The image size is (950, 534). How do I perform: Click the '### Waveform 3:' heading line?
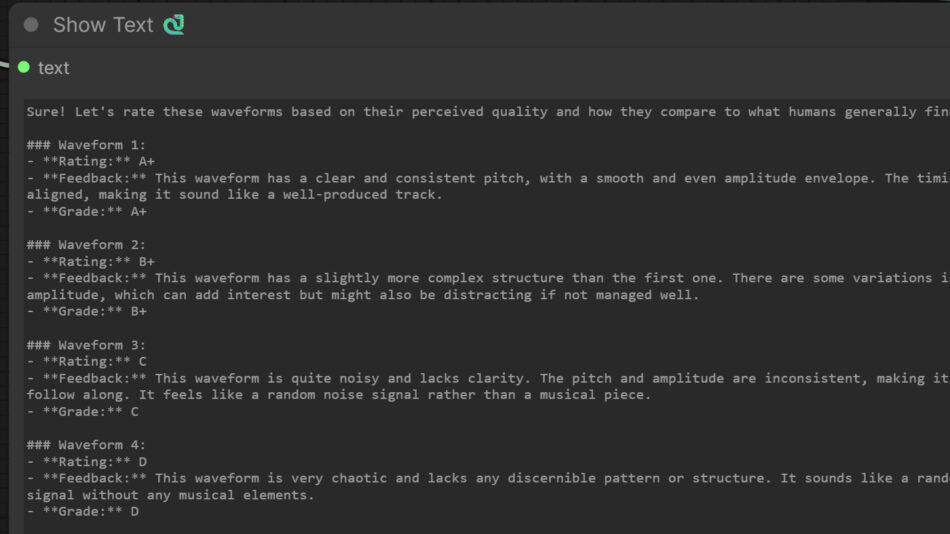click(86, 345)
